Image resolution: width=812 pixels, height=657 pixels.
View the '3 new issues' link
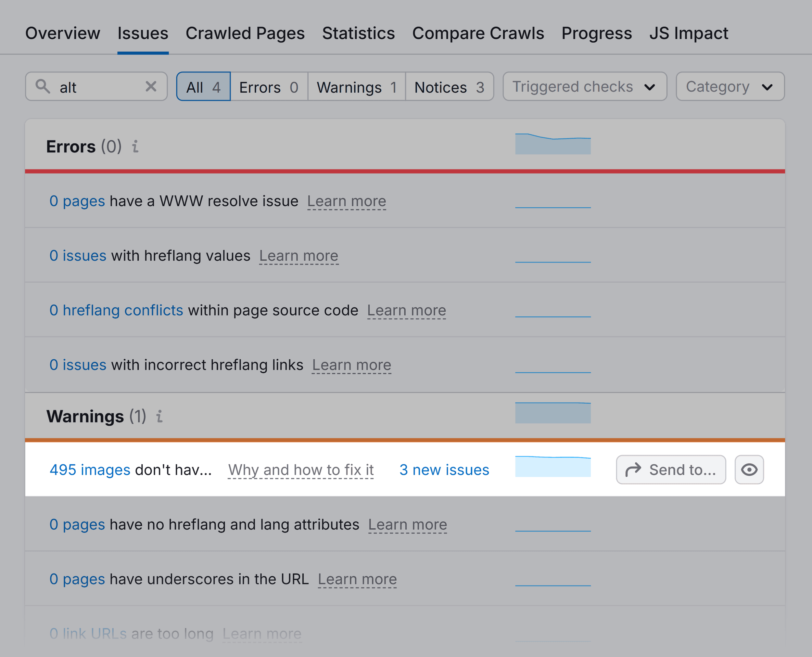click(x=444, y=470)
